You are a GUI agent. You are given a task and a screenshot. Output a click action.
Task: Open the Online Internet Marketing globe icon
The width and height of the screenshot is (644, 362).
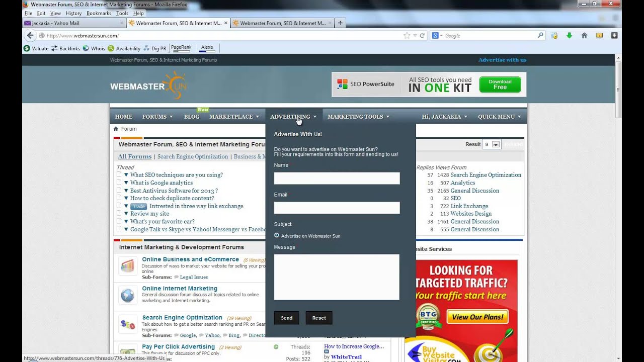(128, 295)
